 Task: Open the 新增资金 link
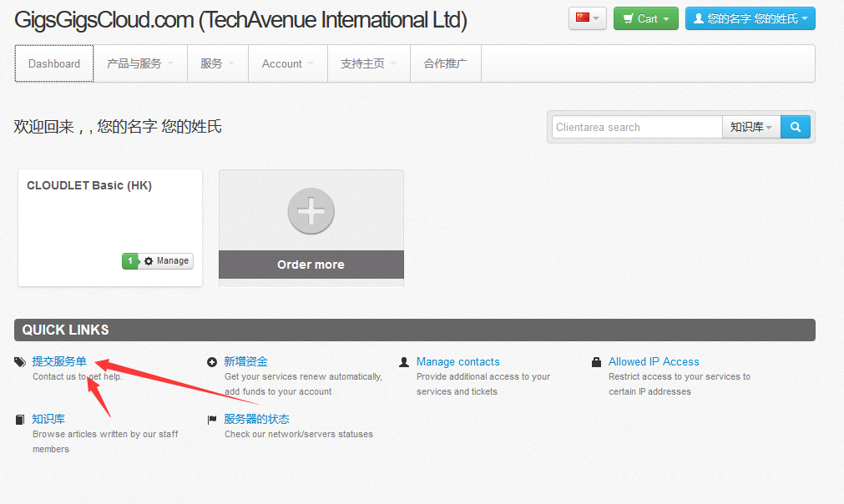point(246,361)
